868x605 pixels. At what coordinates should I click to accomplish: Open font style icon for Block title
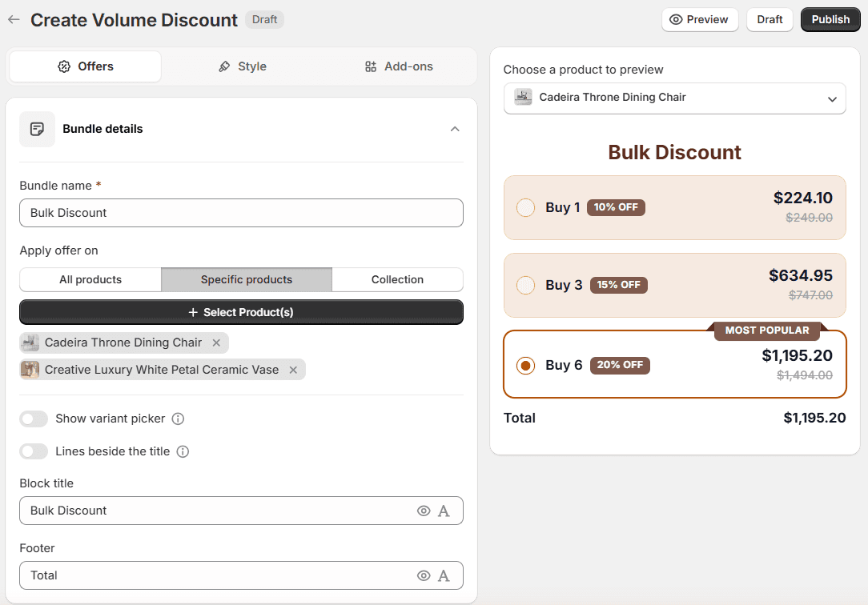(444, 511)
